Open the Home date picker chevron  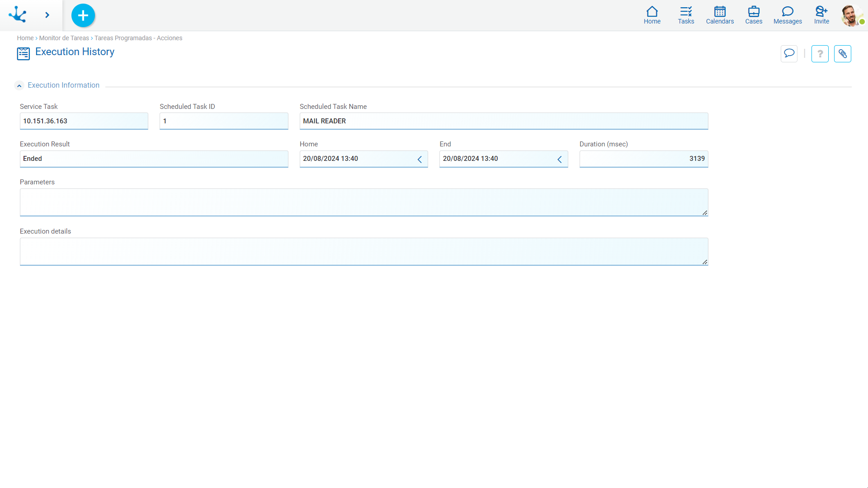(x=420, y=159)
